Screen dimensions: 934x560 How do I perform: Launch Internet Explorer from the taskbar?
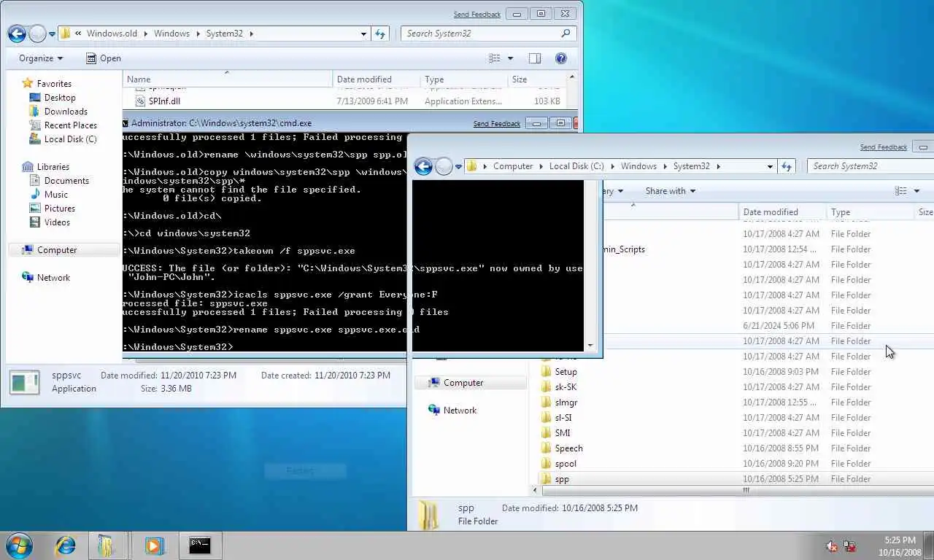click(x=65, y=545)
